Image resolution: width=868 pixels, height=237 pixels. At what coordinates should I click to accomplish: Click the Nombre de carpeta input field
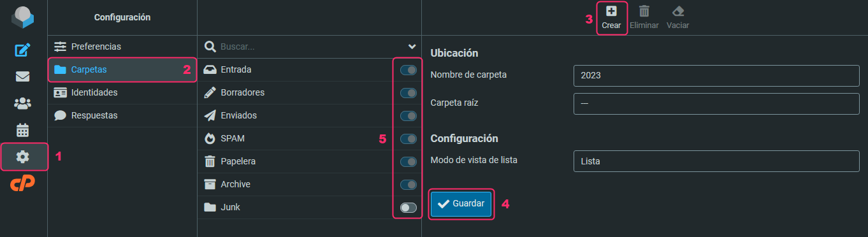point(716,75)
